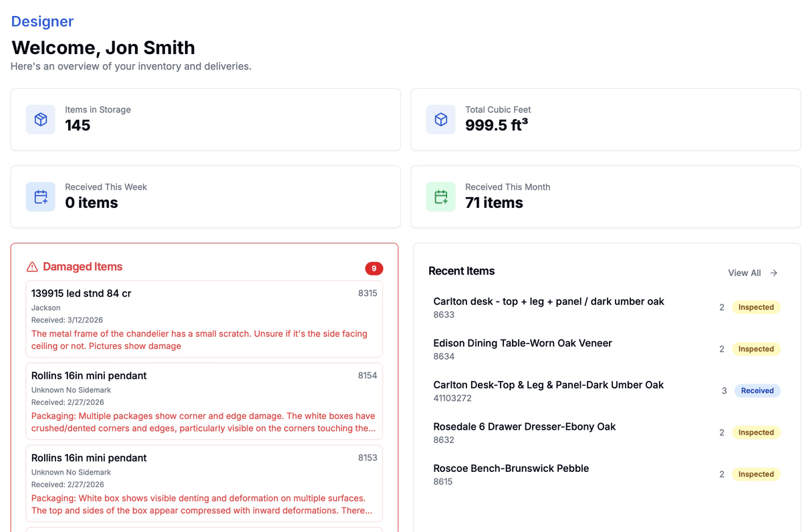Open Rollins 16in mini pendant item 8154
The image size is (802, 532).
(205, 402)
